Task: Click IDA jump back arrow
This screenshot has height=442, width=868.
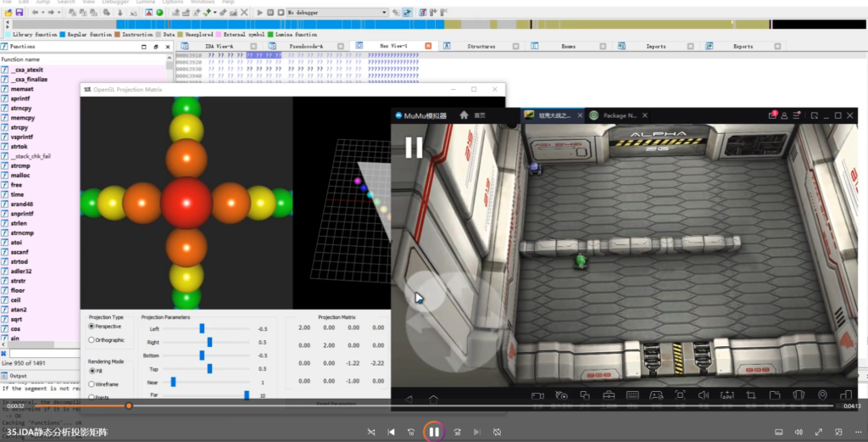Action: point(35,12)
